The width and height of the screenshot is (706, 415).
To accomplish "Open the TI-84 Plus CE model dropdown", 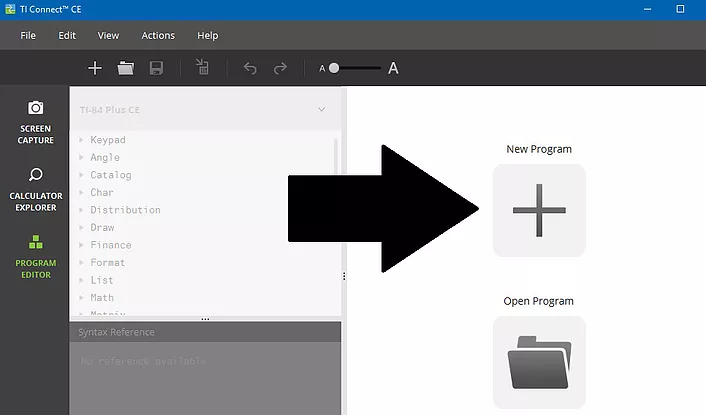I will (x=203, y=109).
